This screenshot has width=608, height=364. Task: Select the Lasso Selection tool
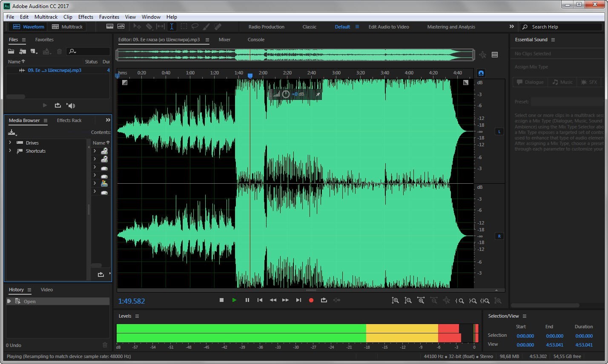click(x=195, y=26)
